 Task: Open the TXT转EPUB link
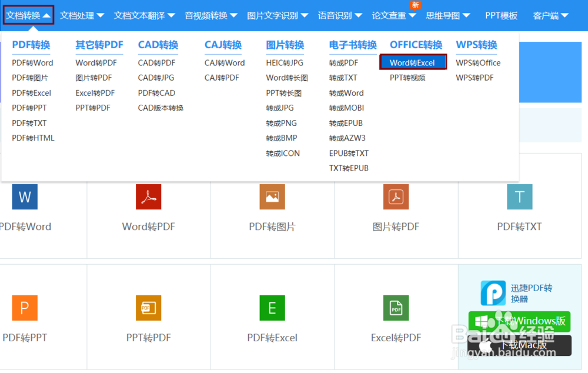(x=349, y=168)
